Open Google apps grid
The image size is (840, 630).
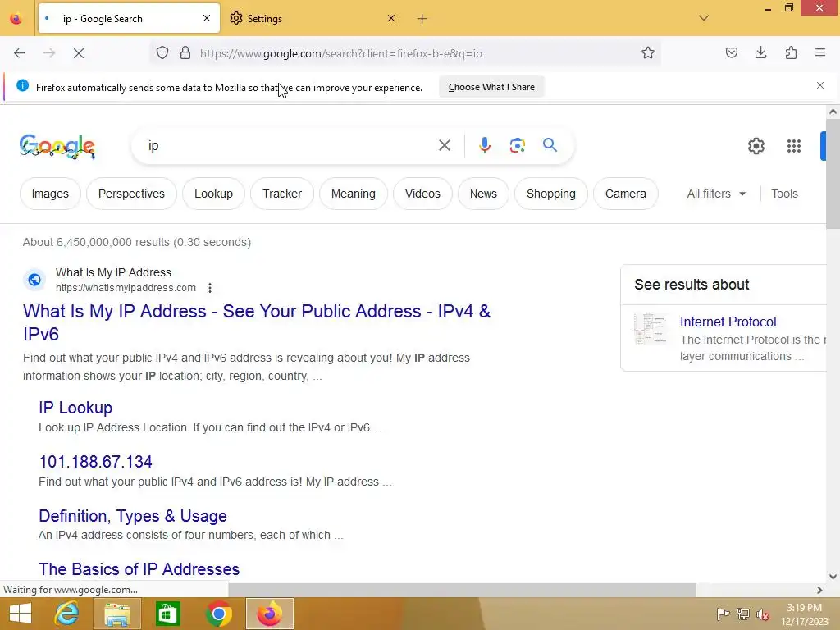click(793, 146)
